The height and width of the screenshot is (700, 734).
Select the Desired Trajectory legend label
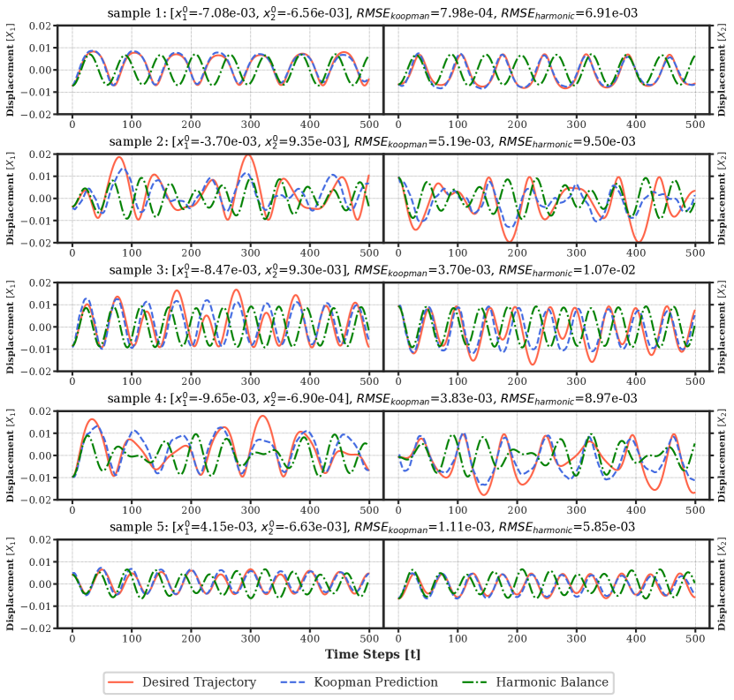[x=199, y=682]
